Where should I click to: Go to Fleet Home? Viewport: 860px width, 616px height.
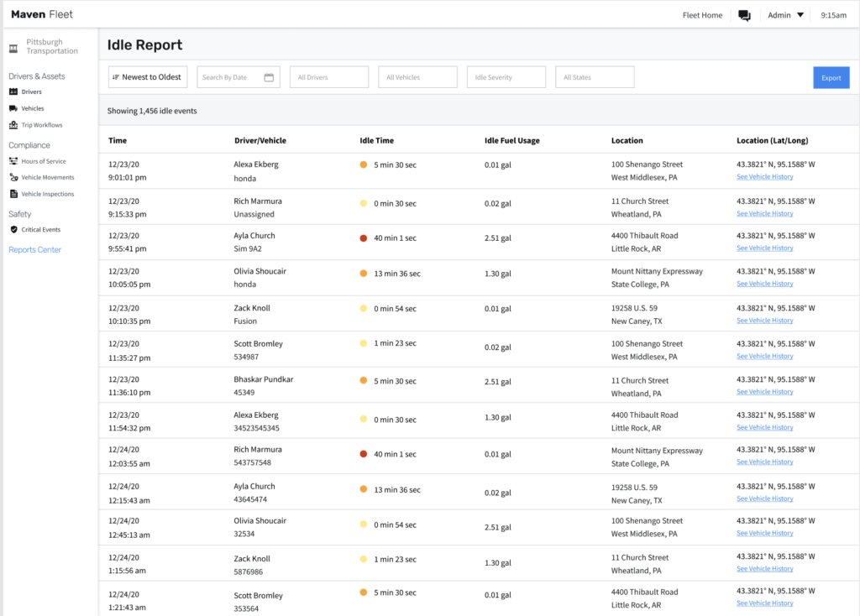[702, 15]
